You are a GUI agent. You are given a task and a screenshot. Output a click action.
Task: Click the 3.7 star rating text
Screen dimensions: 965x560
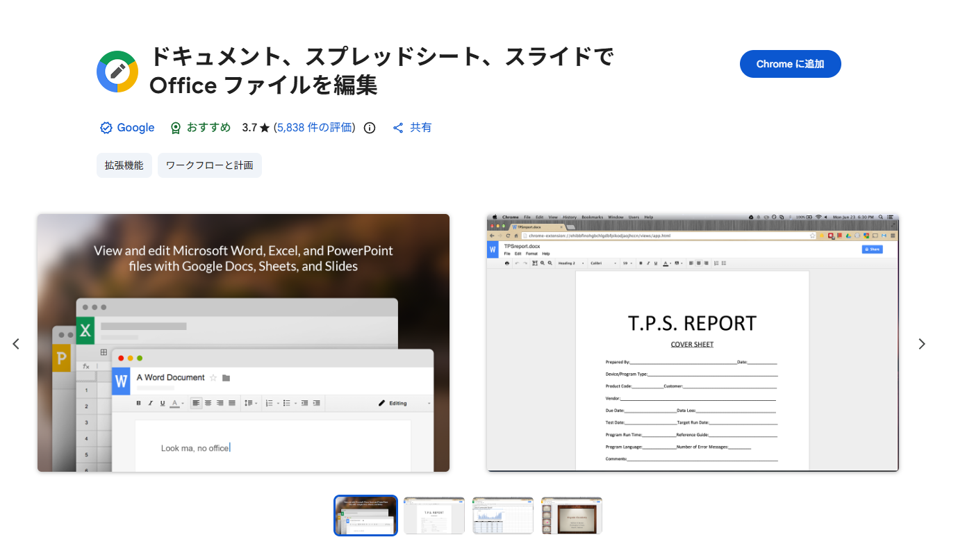point(256,128)
